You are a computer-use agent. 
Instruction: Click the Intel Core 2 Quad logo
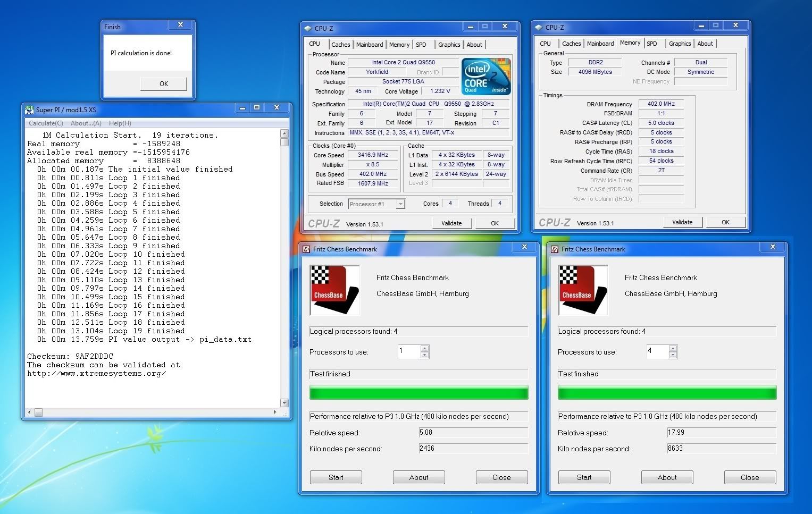coord(486,77)
